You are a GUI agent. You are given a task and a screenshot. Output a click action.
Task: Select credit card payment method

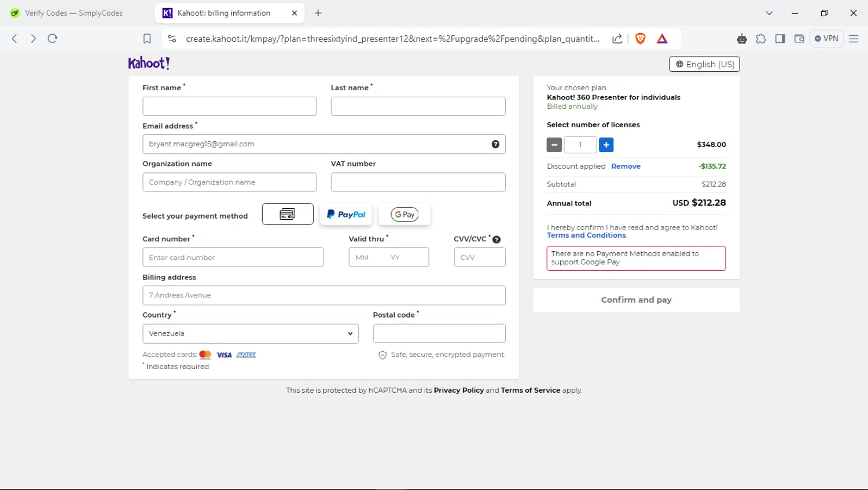tap(288, 214)
